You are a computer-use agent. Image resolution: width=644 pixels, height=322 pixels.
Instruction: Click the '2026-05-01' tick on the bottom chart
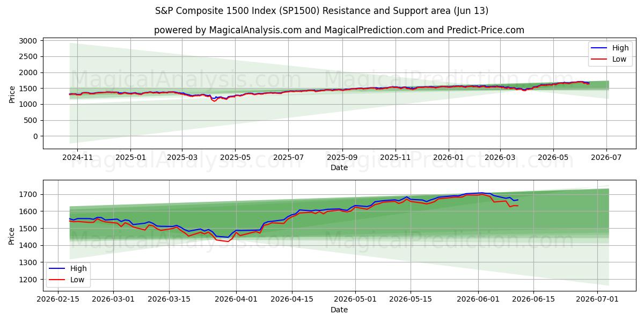[x=356, y=299]
